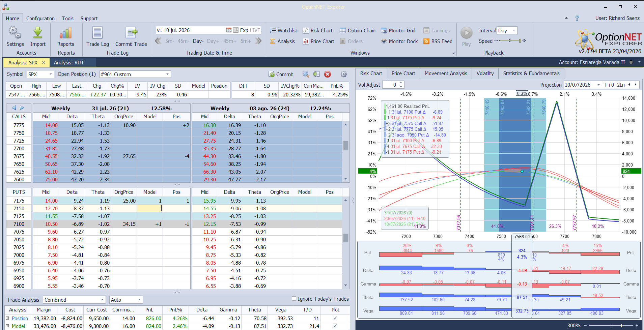The height and width of the screenshot is (330, 644).
Task: Toggle Ignore Today's Trades checkbox
Action: (x=294, y=299)
